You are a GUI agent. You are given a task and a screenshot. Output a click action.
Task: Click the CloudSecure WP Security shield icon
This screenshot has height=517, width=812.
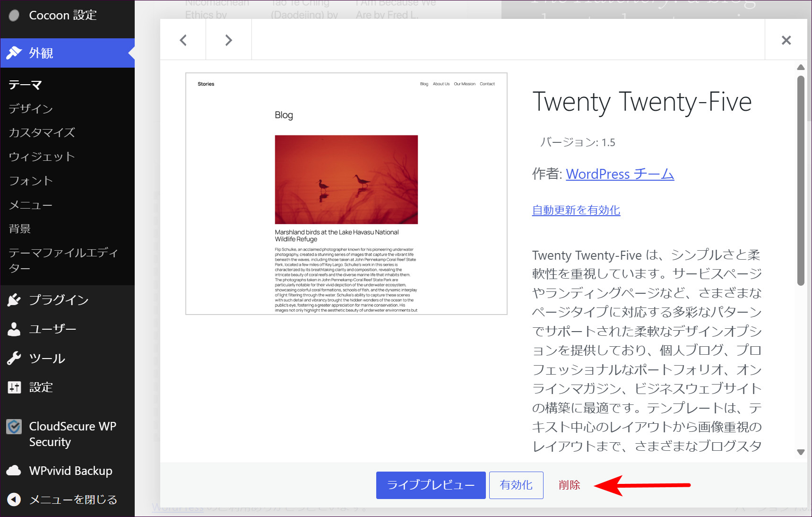[x=14, y=427]
